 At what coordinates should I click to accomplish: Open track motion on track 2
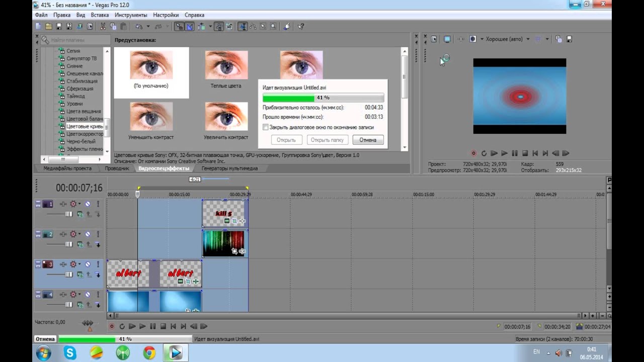63,234
